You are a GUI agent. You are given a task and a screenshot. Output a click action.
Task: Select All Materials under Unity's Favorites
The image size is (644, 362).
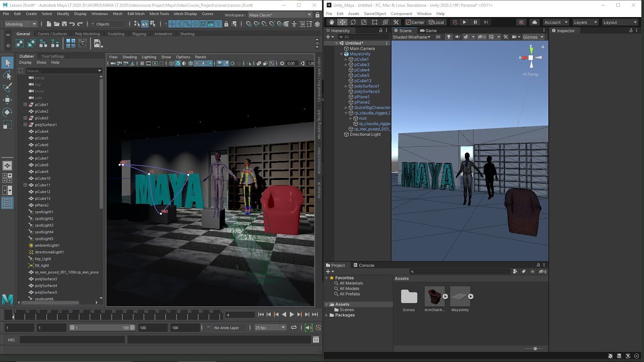pyautogui.click(x=351, y=284)
